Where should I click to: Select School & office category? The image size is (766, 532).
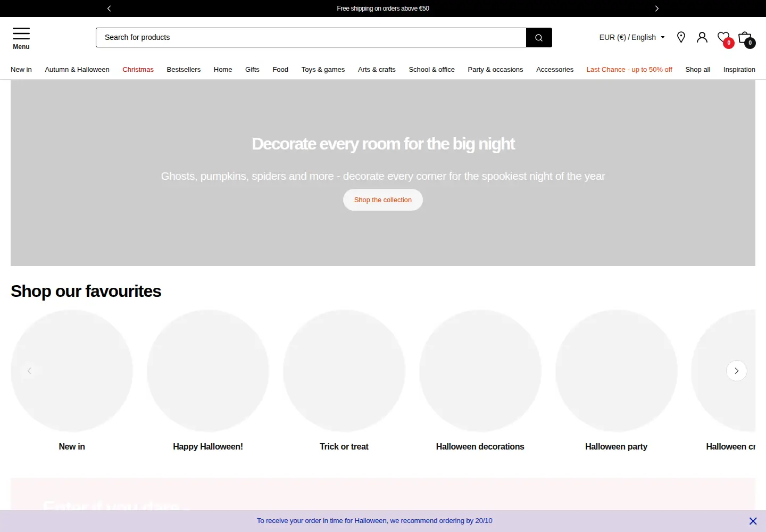(431, 70)
